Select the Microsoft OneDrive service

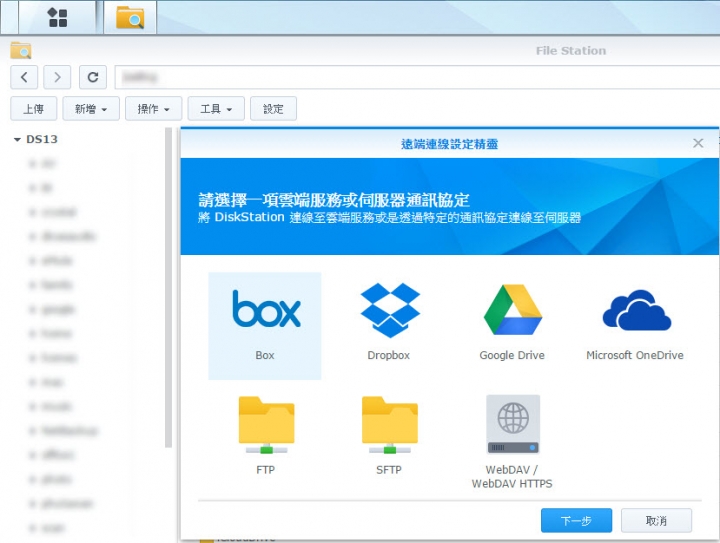[x=635, y=324]
